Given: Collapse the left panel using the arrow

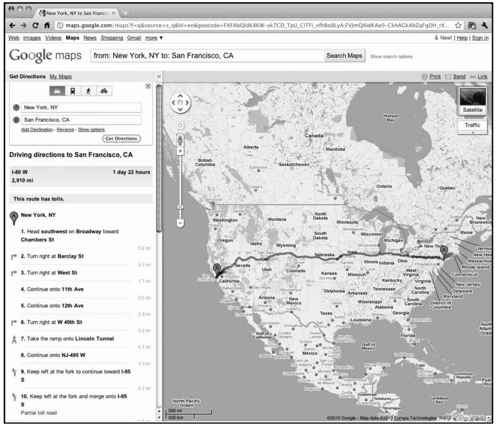Looking at the screenshot, I should [x=159, y=76].
